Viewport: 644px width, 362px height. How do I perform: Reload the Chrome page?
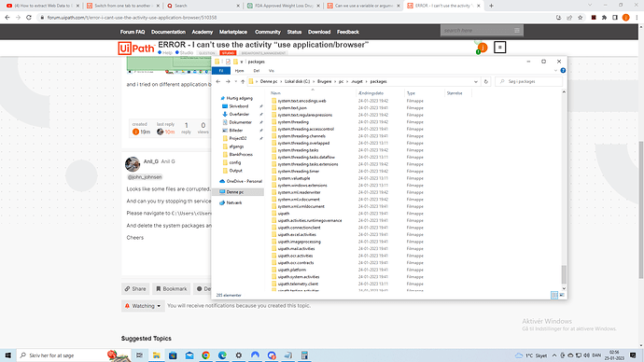coord(29,18)
